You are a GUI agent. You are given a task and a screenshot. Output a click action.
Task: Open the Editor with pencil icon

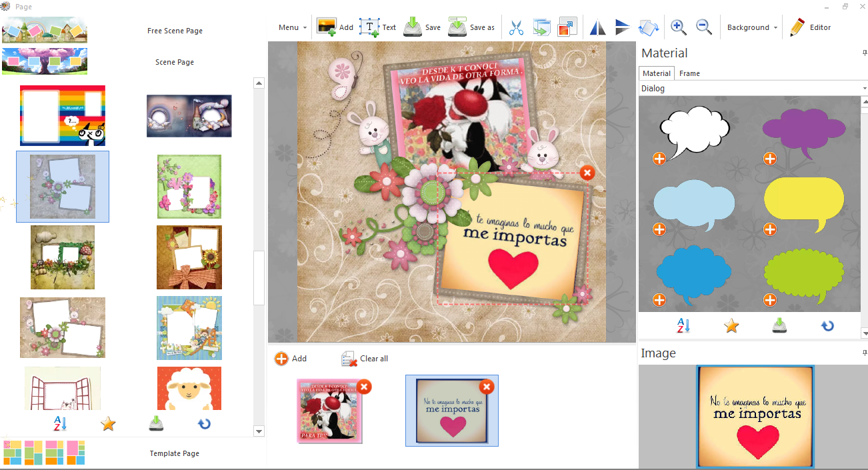(x=811, y=27)
